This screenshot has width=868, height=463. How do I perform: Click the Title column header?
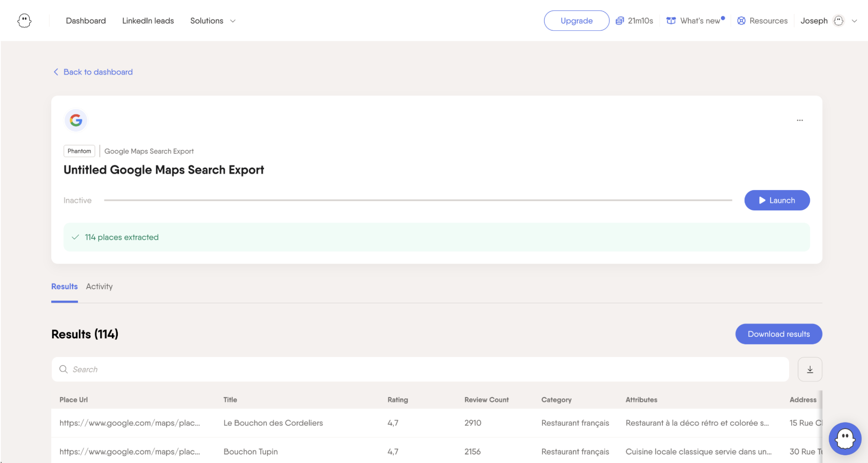click(230, 400)
